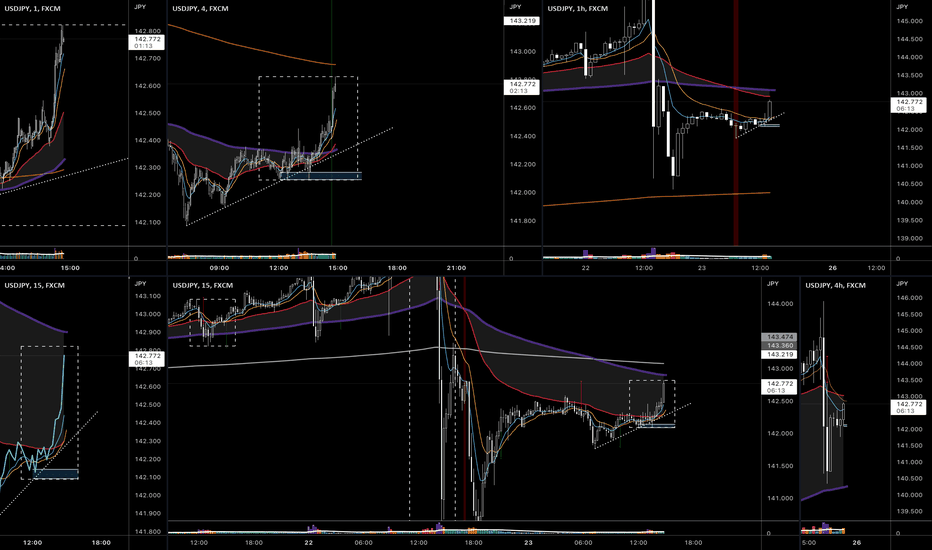The image size is (932, 550).
Task: Click the JPY currency label on 4h chart
Action: (x=902, y=284)
